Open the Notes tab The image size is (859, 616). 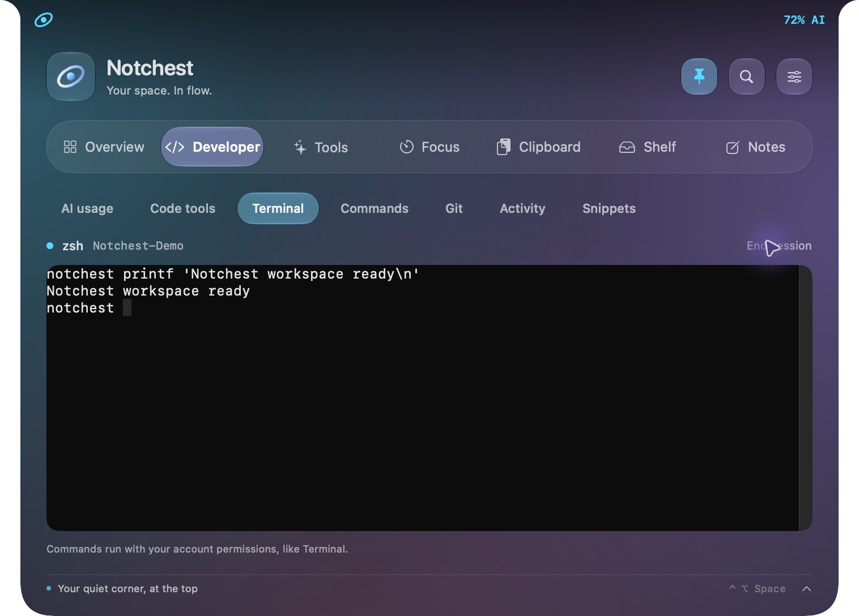point(756,147)
